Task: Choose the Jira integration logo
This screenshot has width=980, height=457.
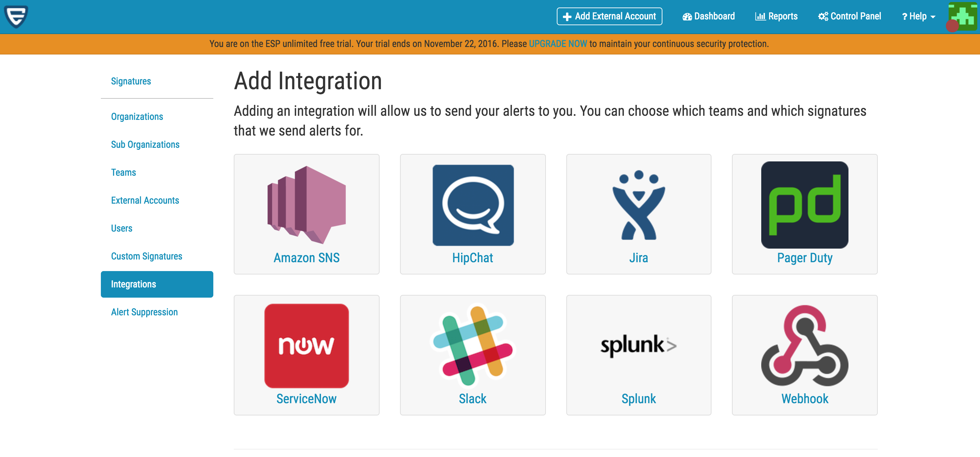Action: pyautogui.click(x=638, y=205)
